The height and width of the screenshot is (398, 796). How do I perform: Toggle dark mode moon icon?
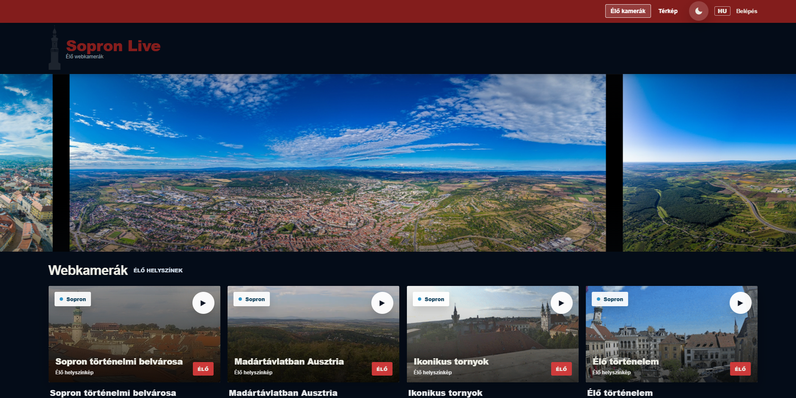(x=699, y=11)
